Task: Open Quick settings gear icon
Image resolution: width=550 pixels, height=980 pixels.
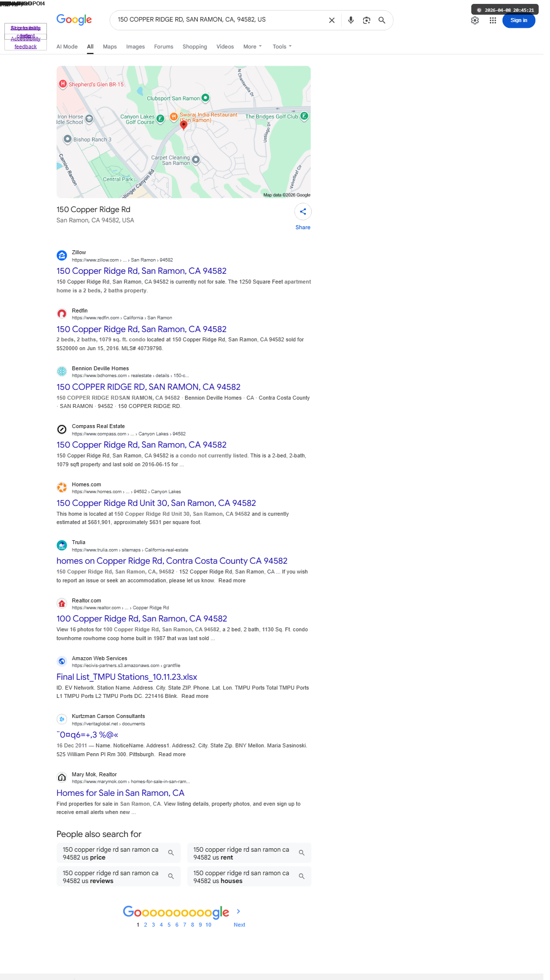Action: click(x=475, y=20)
